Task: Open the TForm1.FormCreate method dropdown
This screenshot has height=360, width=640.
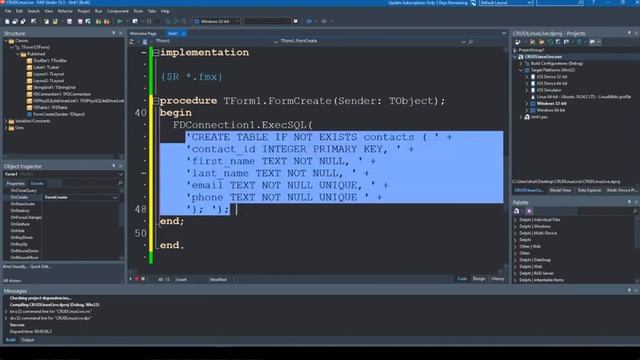Action: click(x=463, y=42)
